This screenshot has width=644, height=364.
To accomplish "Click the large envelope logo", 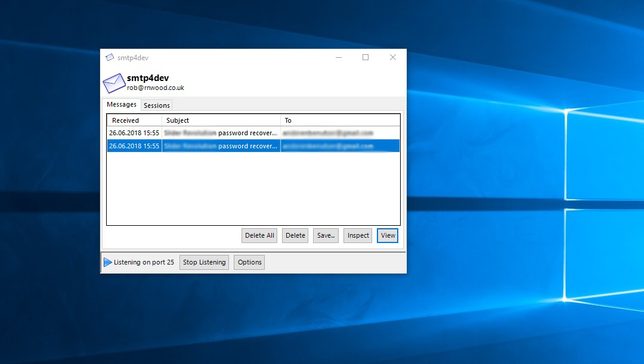I will [114, 83].
